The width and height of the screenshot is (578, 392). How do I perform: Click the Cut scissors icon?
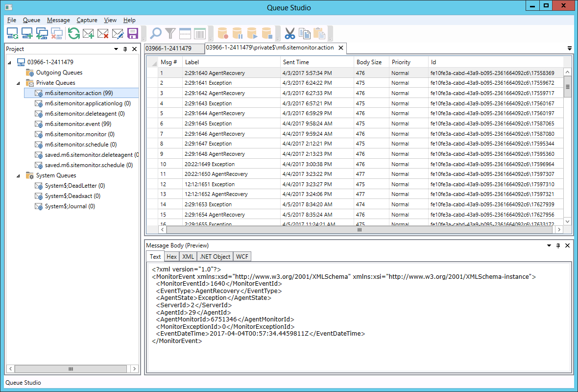point(290,33)
